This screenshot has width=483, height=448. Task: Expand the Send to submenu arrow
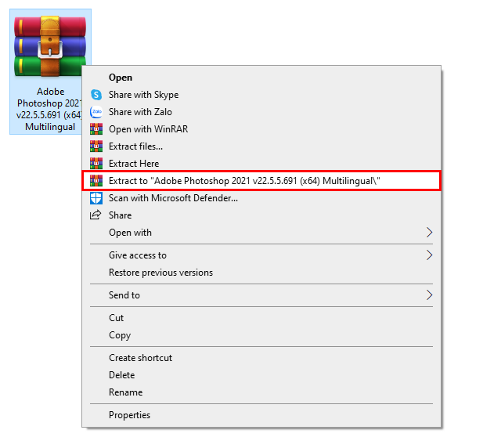429,295
